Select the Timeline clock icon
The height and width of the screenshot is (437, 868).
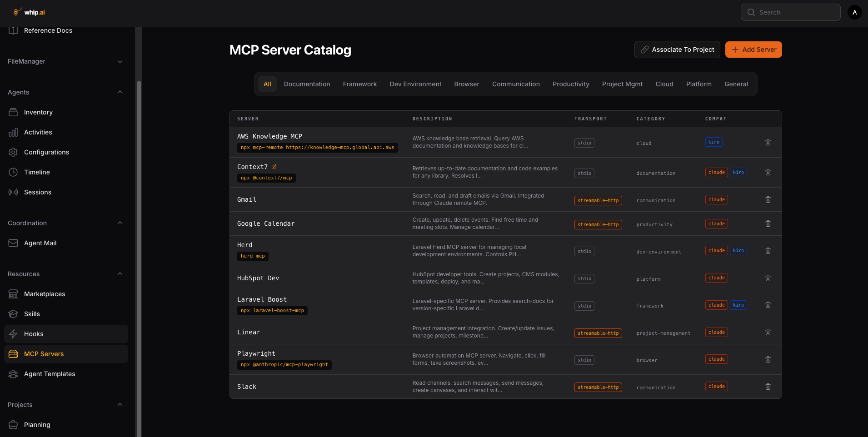(14, 172)
